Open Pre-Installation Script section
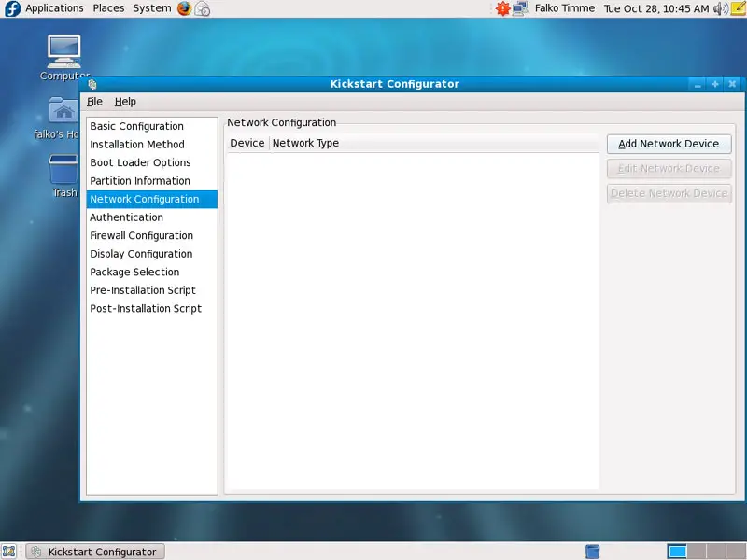Viewport: 747px width, 560px height. click(152, 290)
